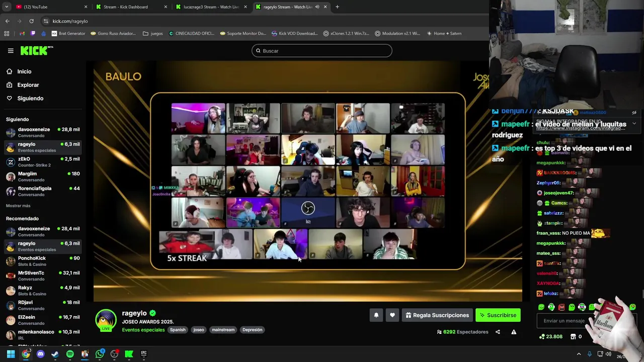644x362 pixels.
Task: Click the site info icon in address bar
Action: 46,21
